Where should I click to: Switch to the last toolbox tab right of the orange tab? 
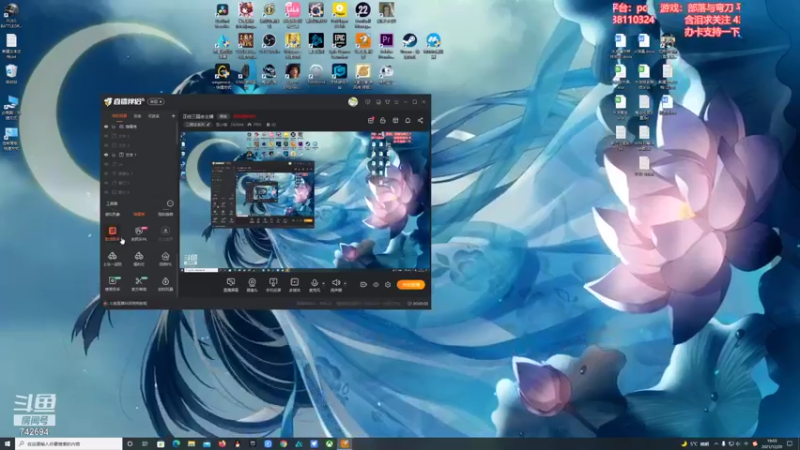(x=165, y=214)
